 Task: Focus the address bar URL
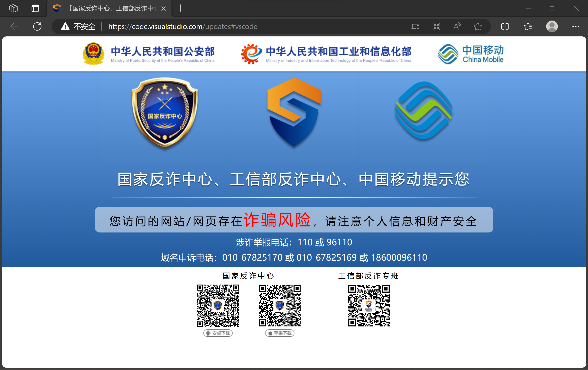[x=183, y=26]
